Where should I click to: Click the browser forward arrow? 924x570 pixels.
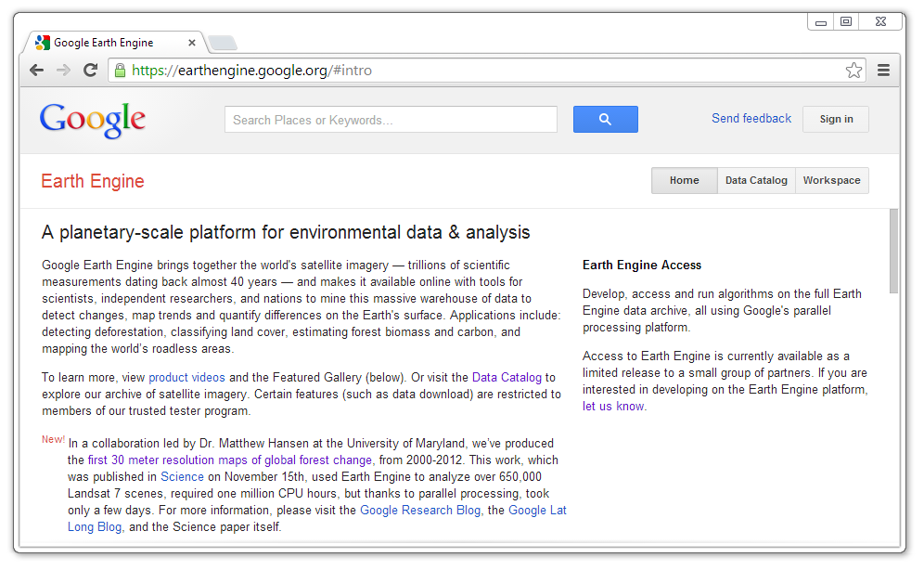pyautogui.click(x=63, y=71)
